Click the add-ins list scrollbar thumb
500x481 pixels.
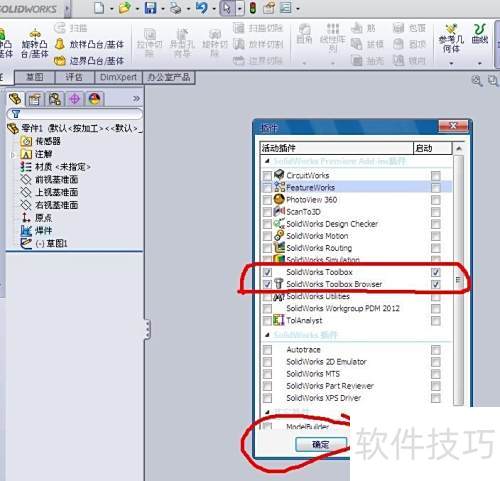point(459,279)
